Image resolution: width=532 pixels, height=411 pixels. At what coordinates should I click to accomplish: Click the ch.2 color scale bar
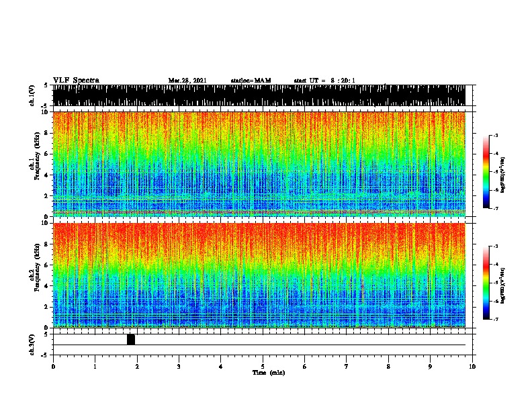486,283
